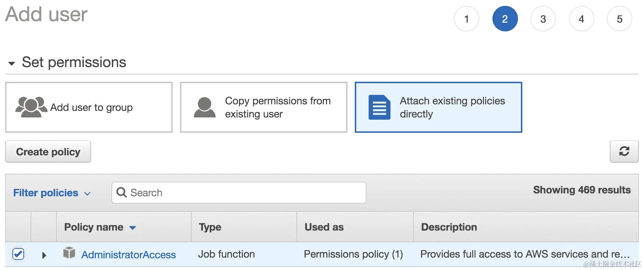Open the AdministratorAccess policy link
644x270 pixels.
[129, 255]
